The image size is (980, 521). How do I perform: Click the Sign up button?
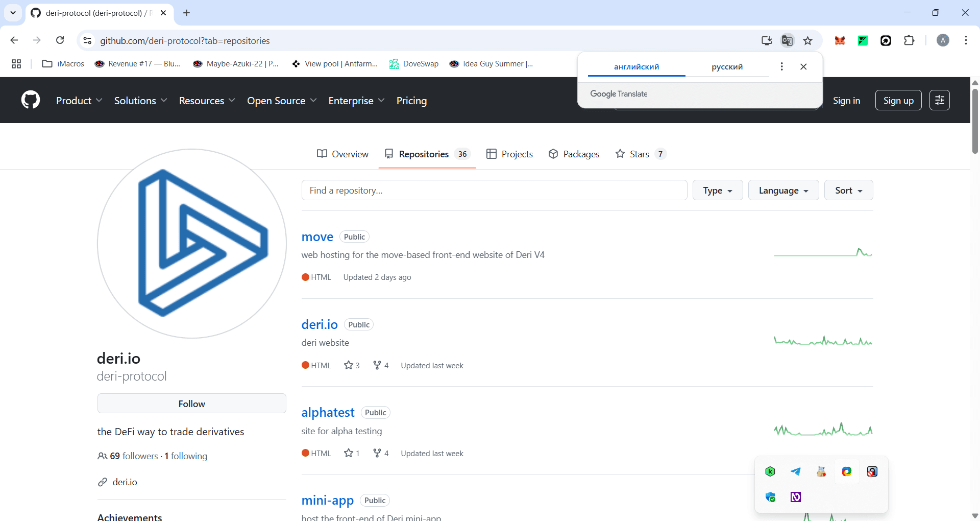coord(898,100)
